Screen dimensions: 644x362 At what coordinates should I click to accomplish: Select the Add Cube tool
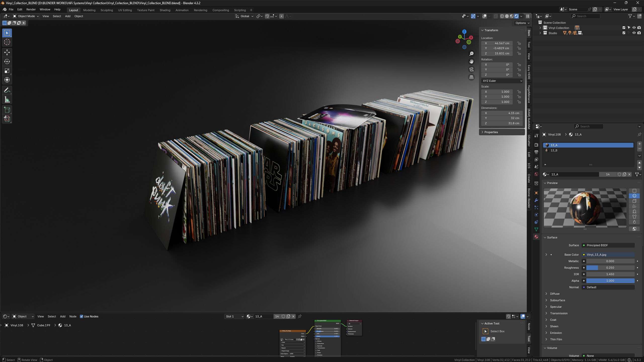click(x=7, y=110)
